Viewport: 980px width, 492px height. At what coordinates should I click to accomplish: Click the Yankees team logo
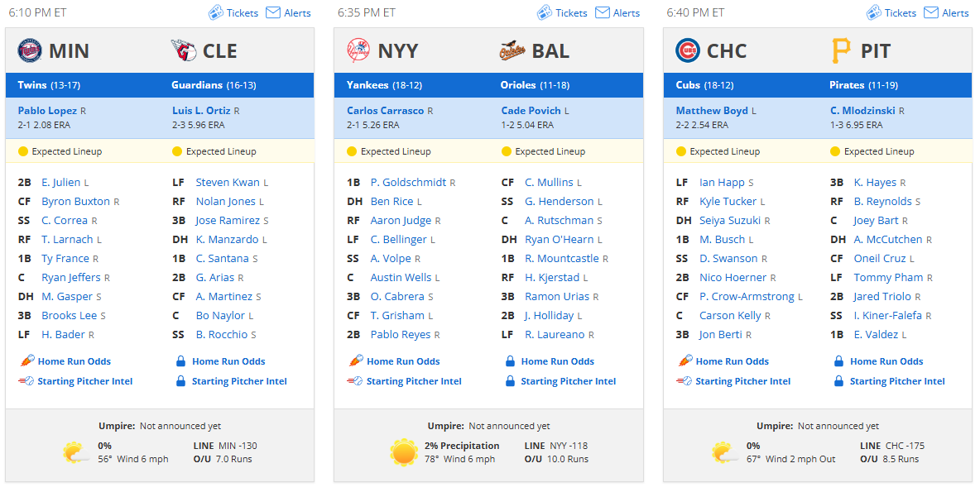click(358, 50)
